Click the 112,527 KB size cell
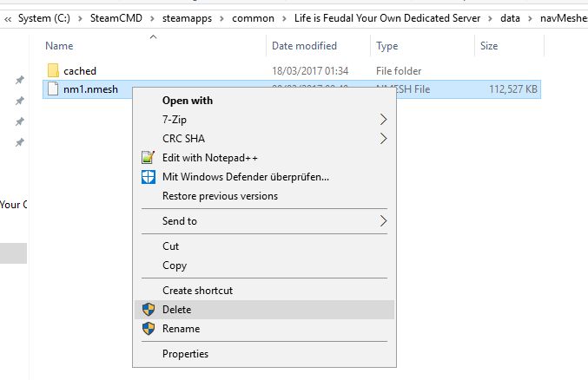588x380 pixels. pos(513,89)
